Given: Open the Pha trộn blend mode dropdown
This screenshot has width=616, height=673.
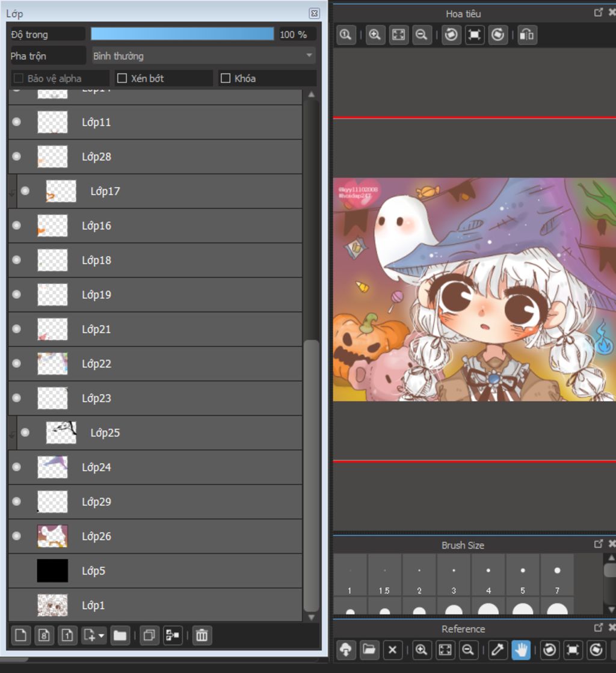Looking at the screenshot, I should [203, 56].
